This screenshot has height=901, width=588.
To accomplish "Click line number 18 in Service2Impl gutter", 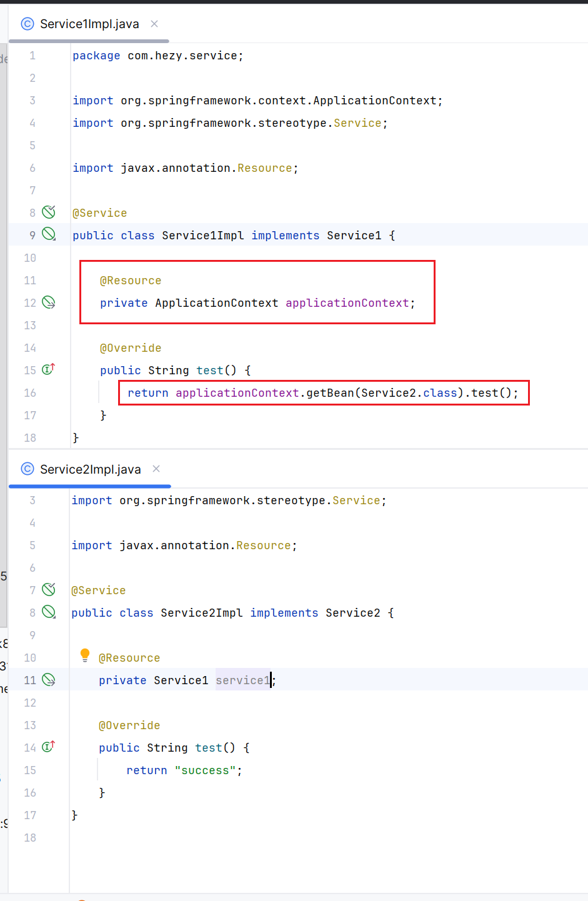I will (30, 838).
